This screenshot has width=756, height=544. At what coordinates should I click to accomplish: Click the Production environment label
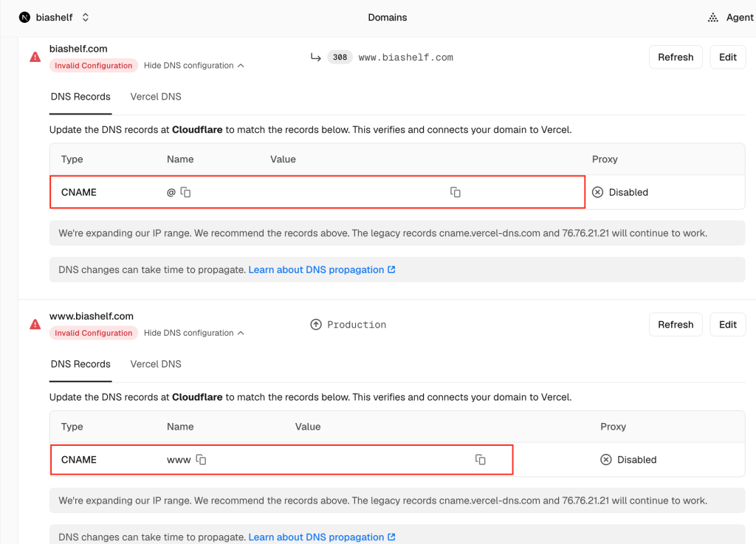(357, 325)
